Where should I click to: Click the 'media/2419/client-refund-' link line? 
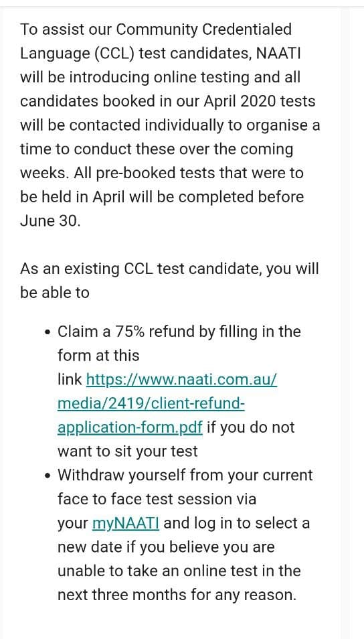point(151,403)
